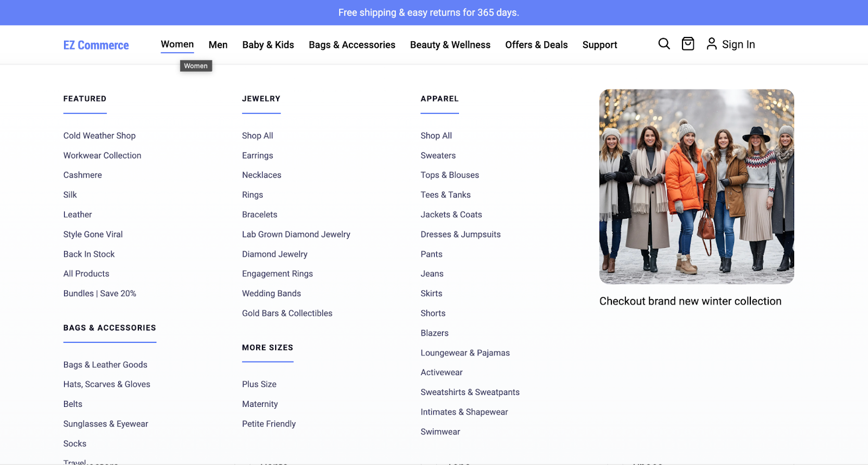Screen dimensions: 868x465
Task: Select Sweaters
Action: (x=438, y=155)
